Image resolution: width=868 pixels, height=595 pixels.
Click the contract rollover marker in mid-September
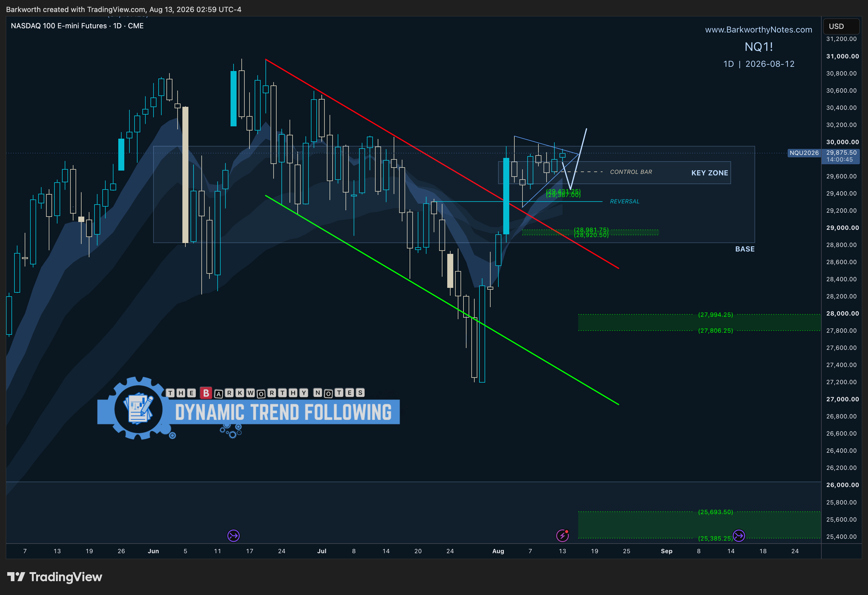738,536
